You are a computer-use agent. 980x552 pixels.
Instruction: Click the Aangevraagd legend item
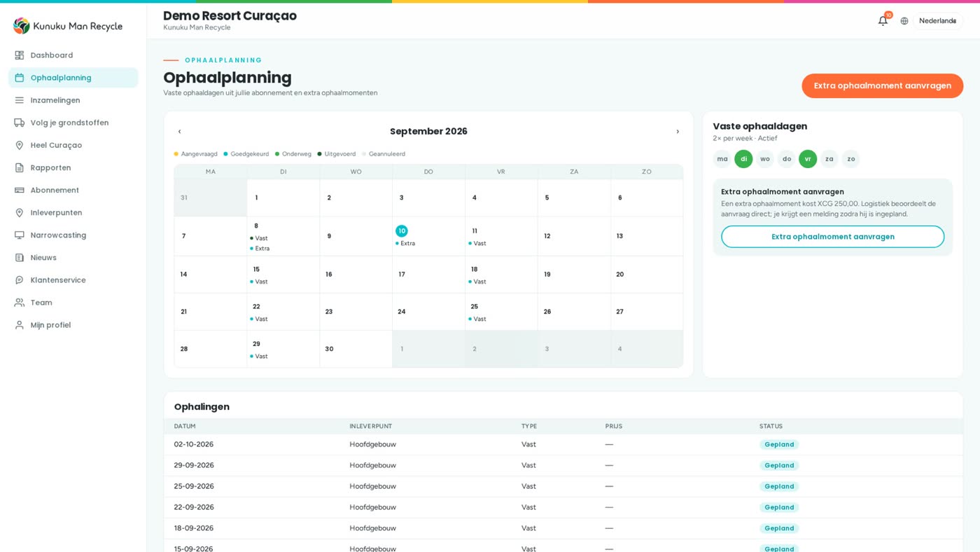tap(196, 154)
